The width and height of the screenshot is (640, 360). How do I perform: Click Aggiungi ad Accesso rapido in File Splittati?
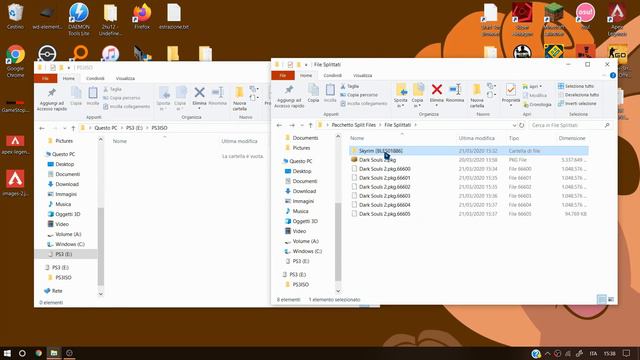[x=289, y=97]
